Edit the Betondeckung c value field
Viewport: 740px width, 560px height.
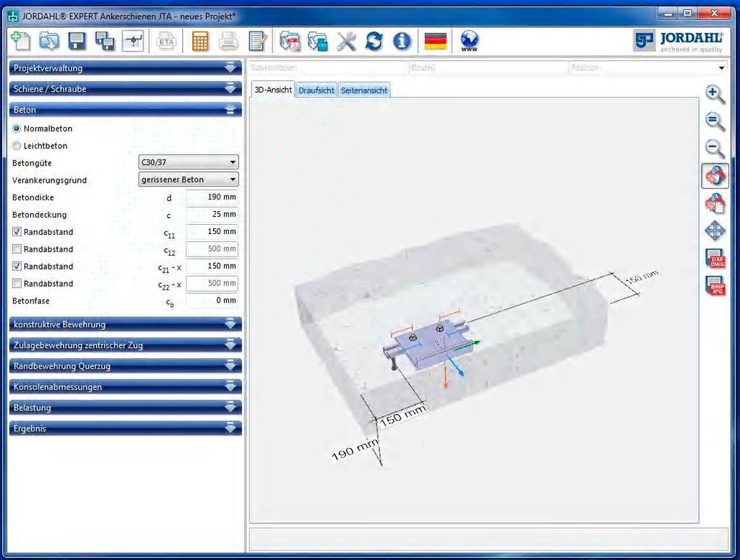pyautogui.click(x=212, y=214)
